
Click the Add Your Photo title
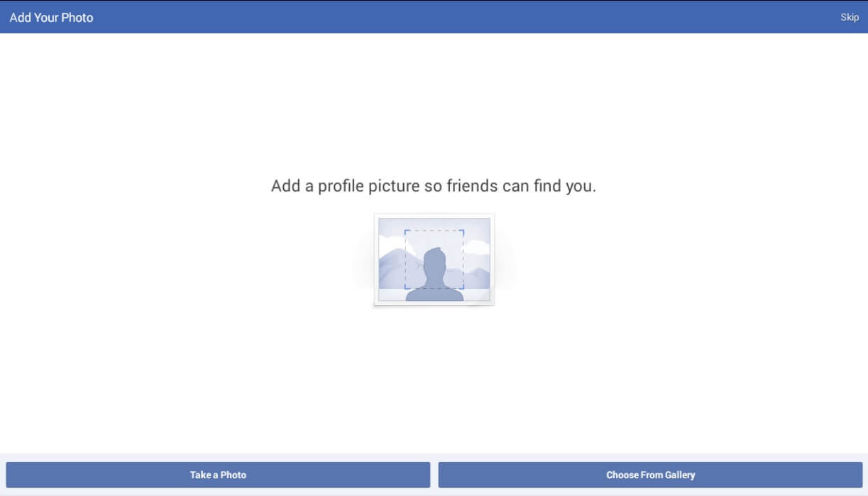[x=52, y=17]
